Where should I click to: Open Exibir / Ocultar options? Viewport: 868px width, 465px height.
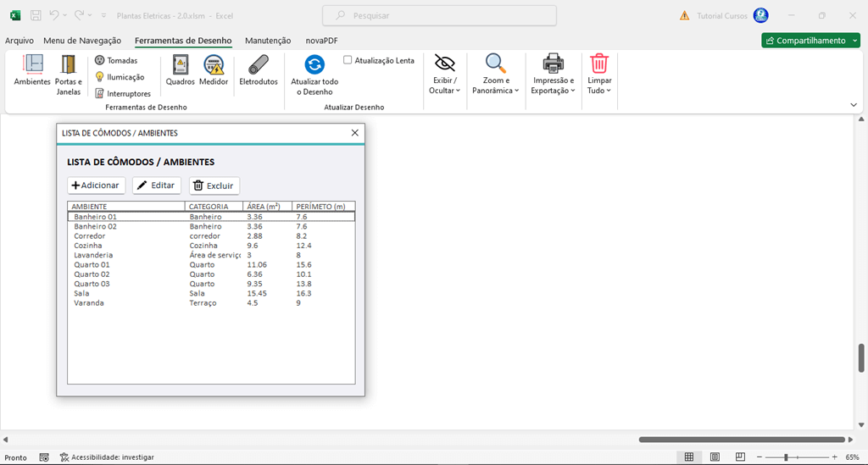click(444, 75)
